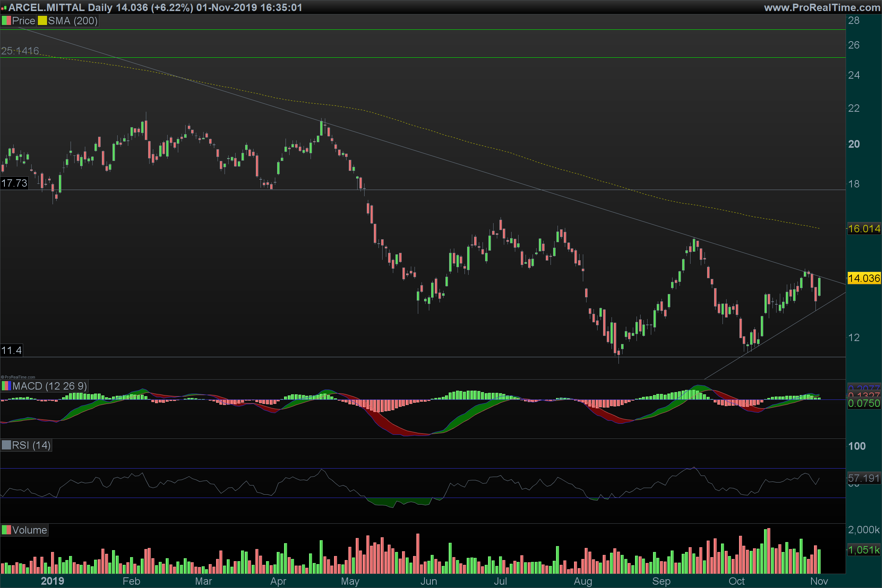This screenshot has width=882, height=588.
Task: Click the gray RSI (14) legend icon
Action: click(6, 445)
